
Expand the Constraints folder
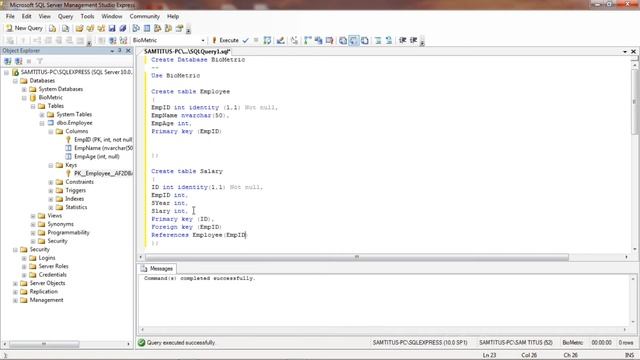pyautogui.click(x=51, y=182)
